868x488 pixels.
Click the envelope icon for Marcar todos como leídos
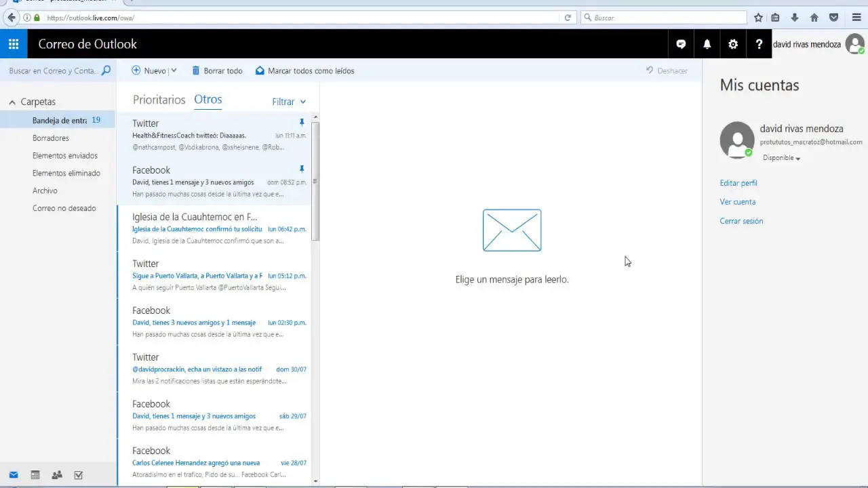pyautogui.click(x=260, y=70)
